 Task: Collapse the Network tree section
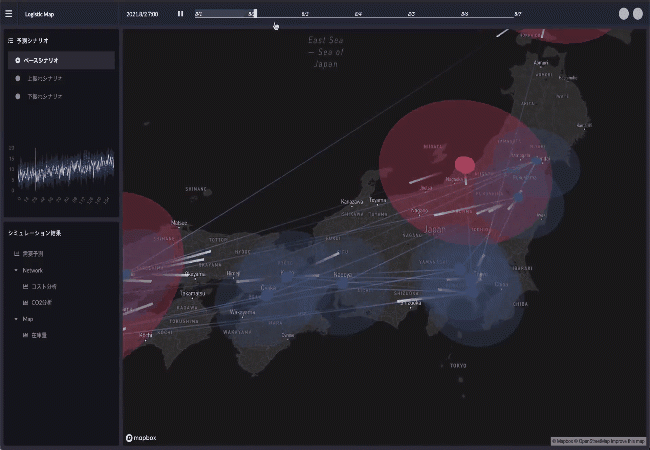[x=14, y=270]
